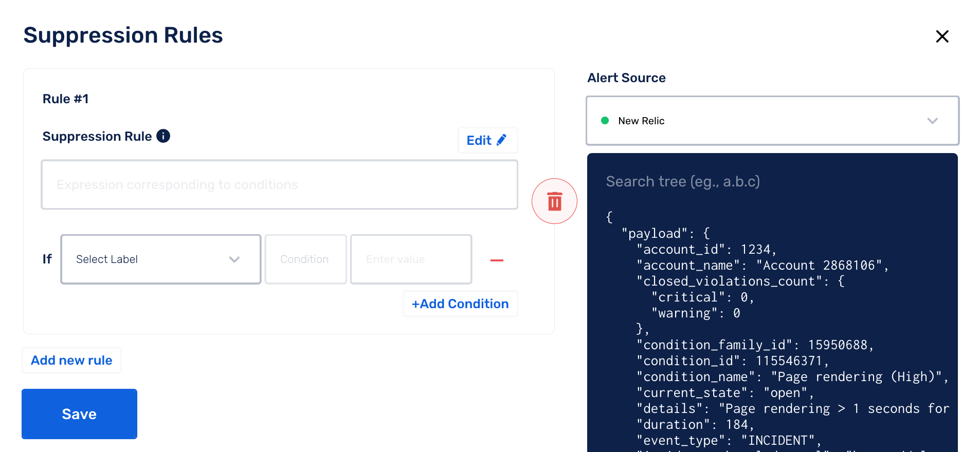The width and height of the screenshot is (980, 452).
Task: Click the Enter value field
Action: (411, 259)
